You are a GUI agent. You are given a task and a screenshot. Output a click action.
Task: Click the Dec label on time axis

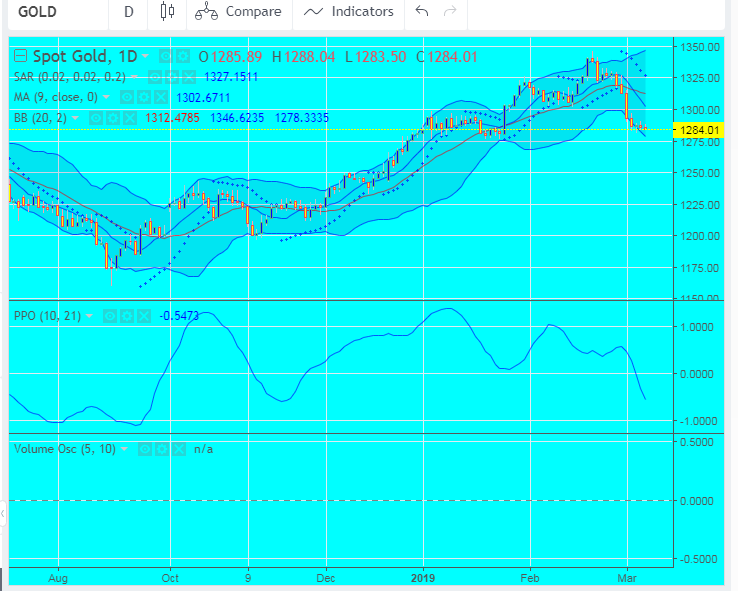(x=326, y=578)
